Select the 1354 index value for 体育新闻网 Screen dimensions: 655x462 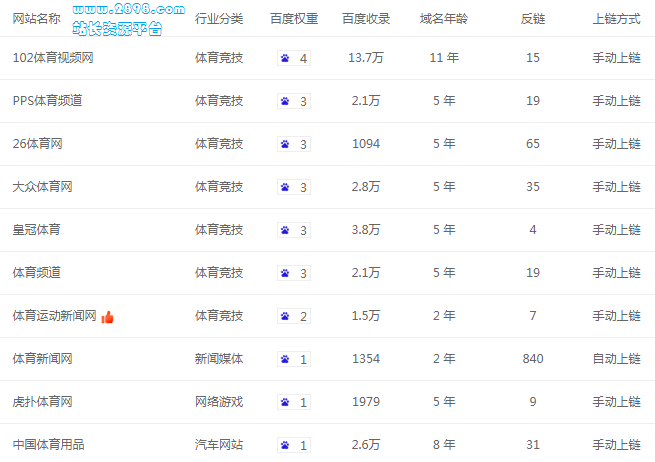(366, 359)
